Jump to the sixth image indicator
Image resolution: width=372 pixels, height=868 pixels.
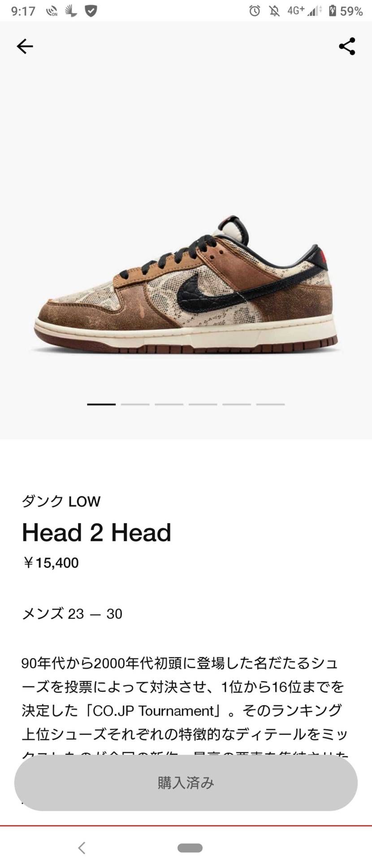click(270, 404)
